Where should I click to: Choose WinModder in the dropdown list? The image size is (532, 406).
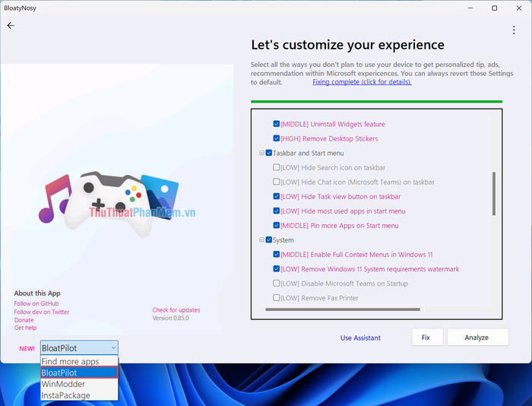[79, 384]
